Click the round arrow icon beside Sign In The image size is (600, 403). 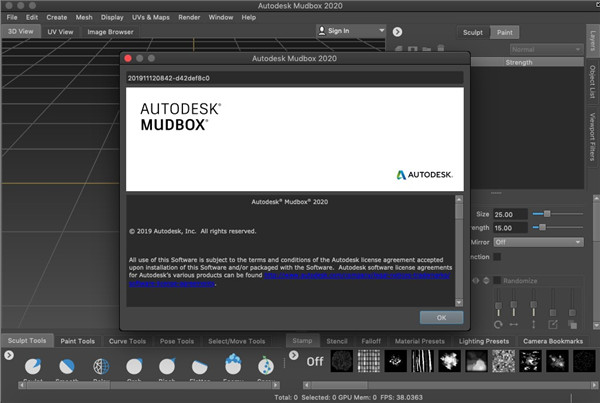click(x=398, y=32)
